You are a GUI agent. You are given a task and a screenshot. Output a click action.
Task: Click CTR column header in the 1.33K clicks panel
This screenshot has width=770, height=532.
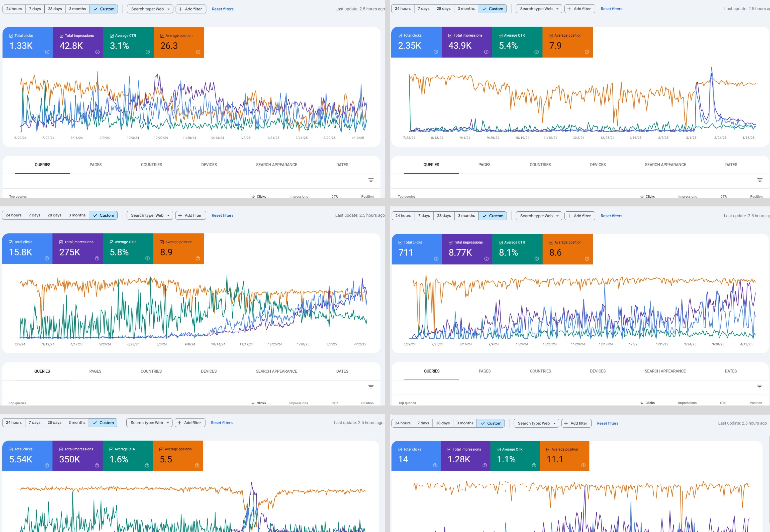click(x=334, y=197)
